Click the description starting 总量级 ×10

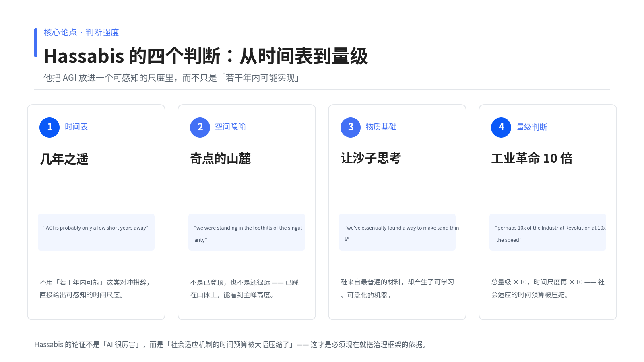pyautogui.click(x=548, y=288)
